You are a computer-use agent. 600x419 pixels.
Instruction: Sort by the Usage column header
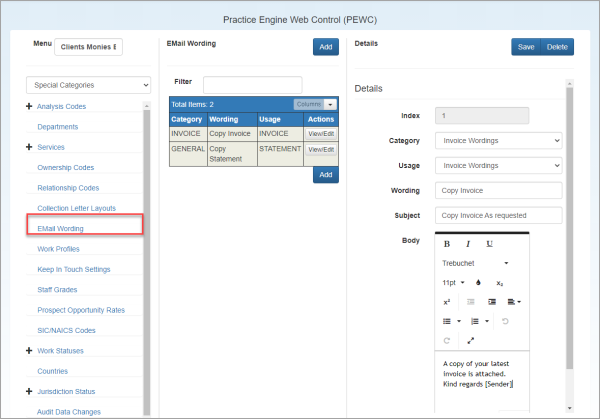tap(280, 119)
